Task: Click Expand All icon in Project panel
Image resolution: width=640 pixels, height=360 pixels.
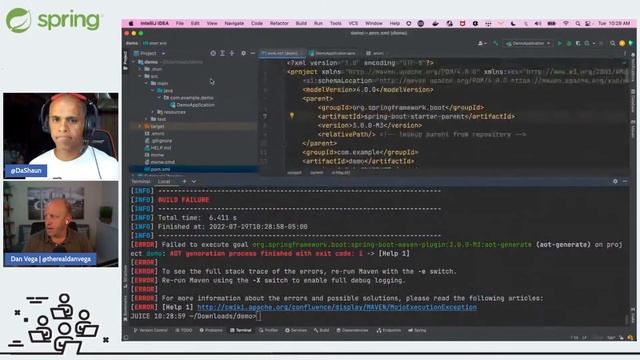Action: point(222,53)
